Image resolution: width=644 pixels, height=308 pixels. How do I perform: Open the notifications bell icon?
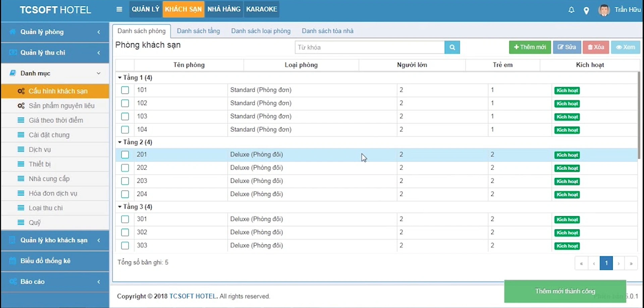(x=571, y=10)
